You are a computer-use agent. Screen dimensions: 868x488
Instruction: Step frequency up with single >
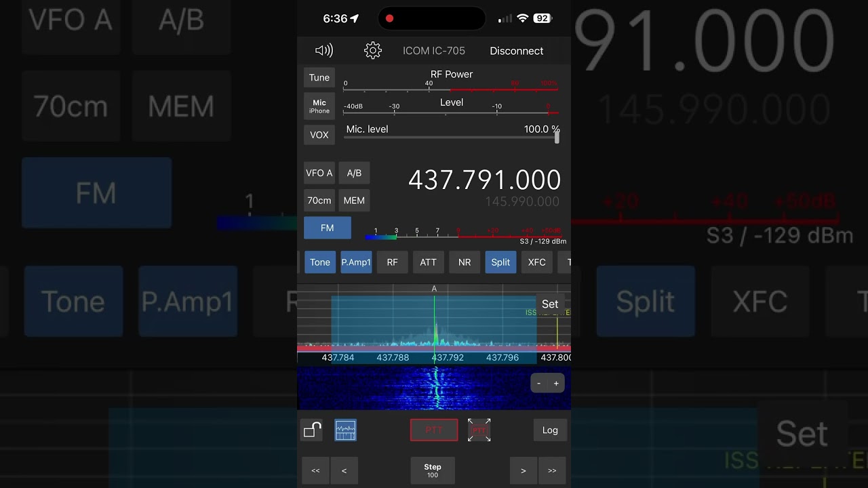click(x=523, y=470)
